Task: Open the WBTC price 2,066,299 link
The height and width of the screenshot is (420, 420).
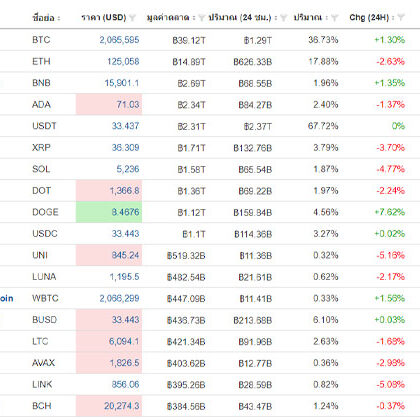Action: click(119, 298)
